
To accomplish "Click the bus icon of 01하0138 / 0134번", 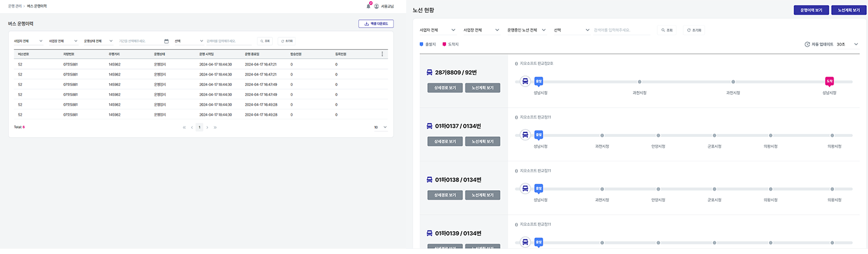I will 430,179.
